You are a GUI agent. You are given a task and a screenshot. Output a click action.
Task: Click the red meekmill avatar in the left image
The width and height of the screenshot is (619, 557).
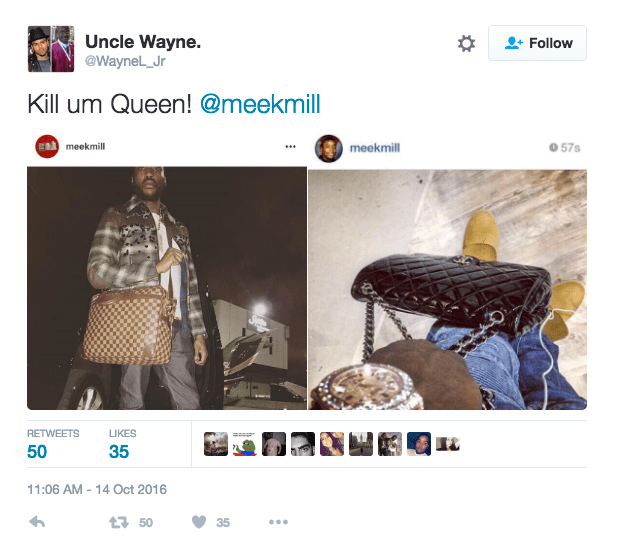pyautogui.click(x=47, y=146)
